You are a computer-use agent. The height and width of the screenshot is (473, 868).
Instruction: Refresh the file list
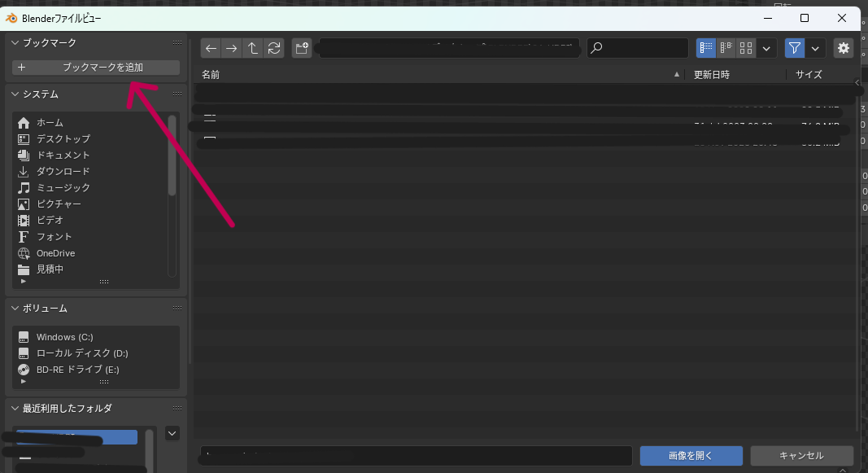(x=274, y=48)
